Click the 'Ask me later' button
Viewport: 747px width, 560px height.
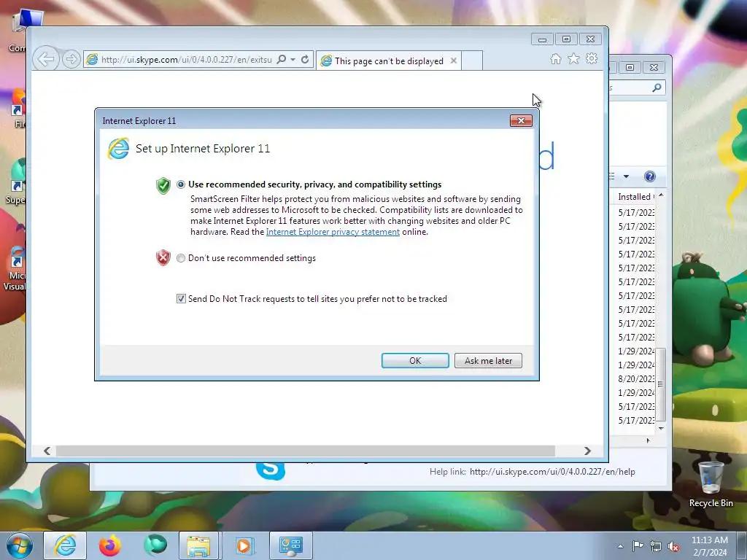click(488, 360)
